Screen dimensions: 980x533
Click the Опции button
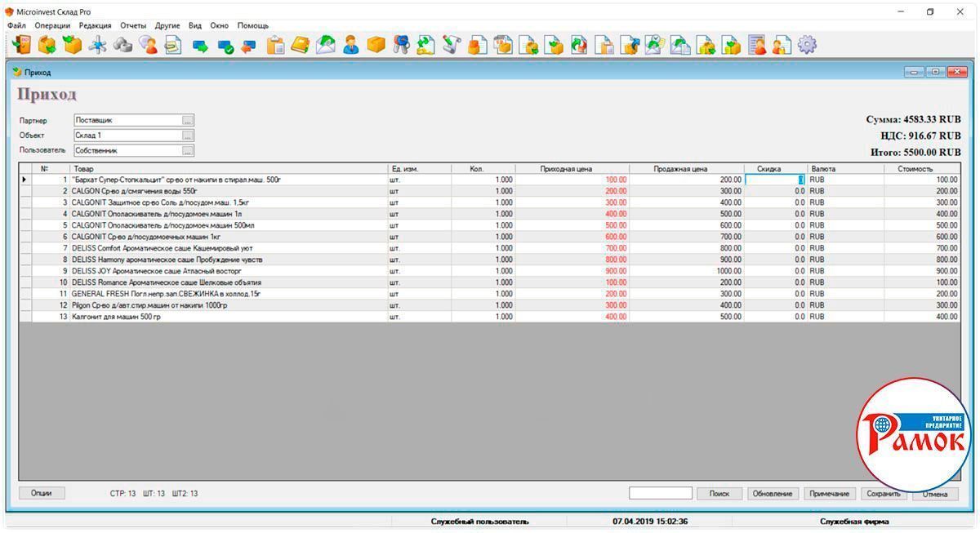coord(42,494)
